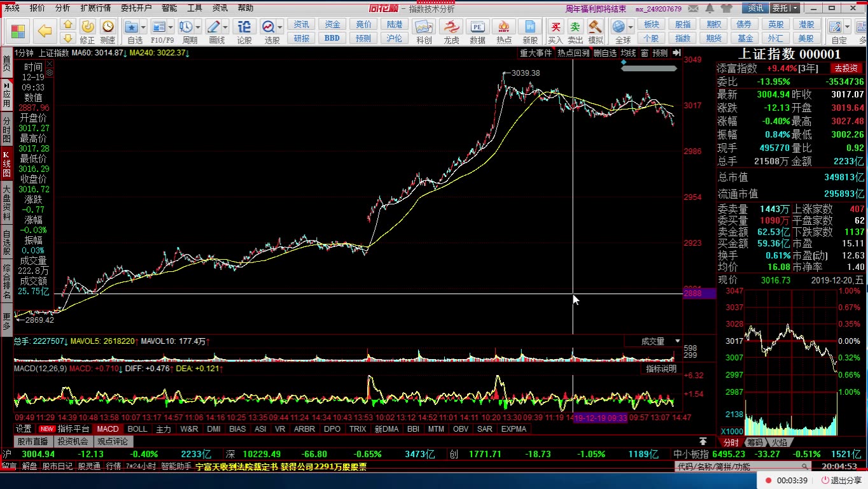Select the 大盘资料 side tab
The image size is (868, 489).
coord(6,202)
